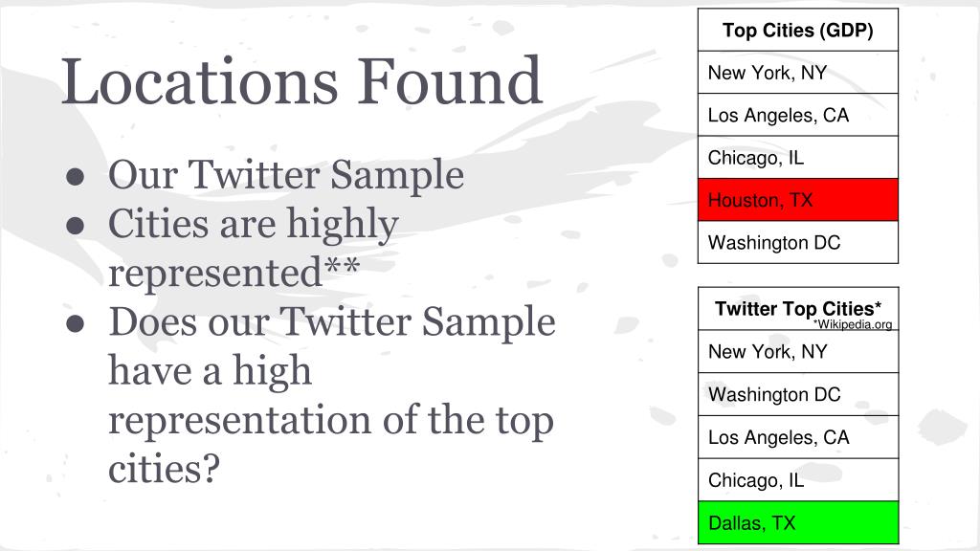
Task: Select the Top Cities (GDP) table header
Action: pyautogui.click(x=798, y=30)
